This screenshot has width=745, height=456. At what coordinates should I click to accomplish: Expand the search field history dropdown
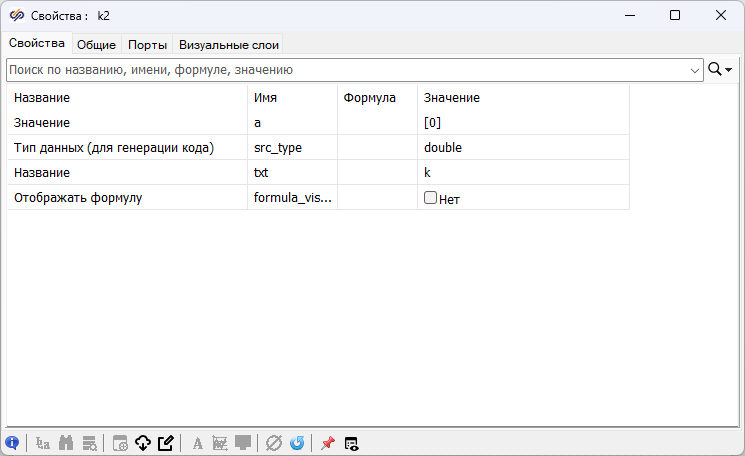click(x=696, y=70)
